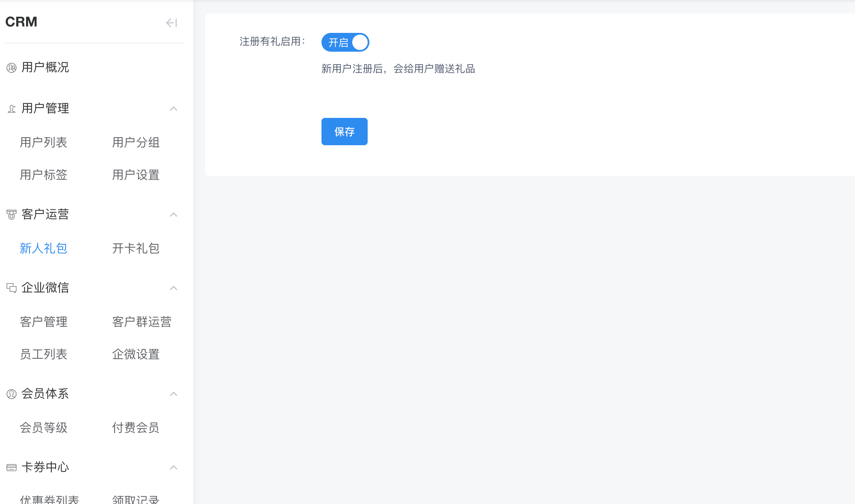855x504 pixels.
Task: Collapse the 卡券中心 section chevron
Action: 174,467
